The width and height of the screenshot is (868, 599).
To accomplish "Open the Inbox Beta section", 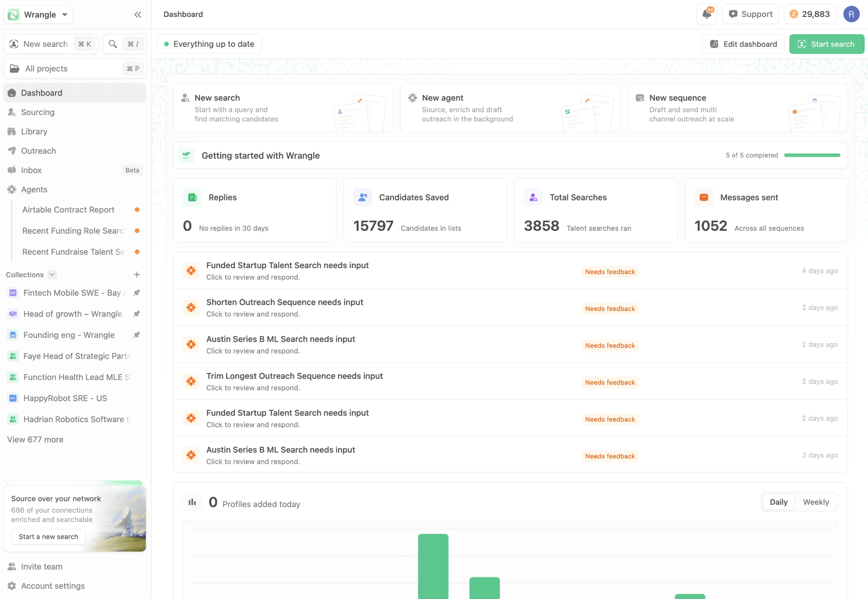I will click(75, 170).
